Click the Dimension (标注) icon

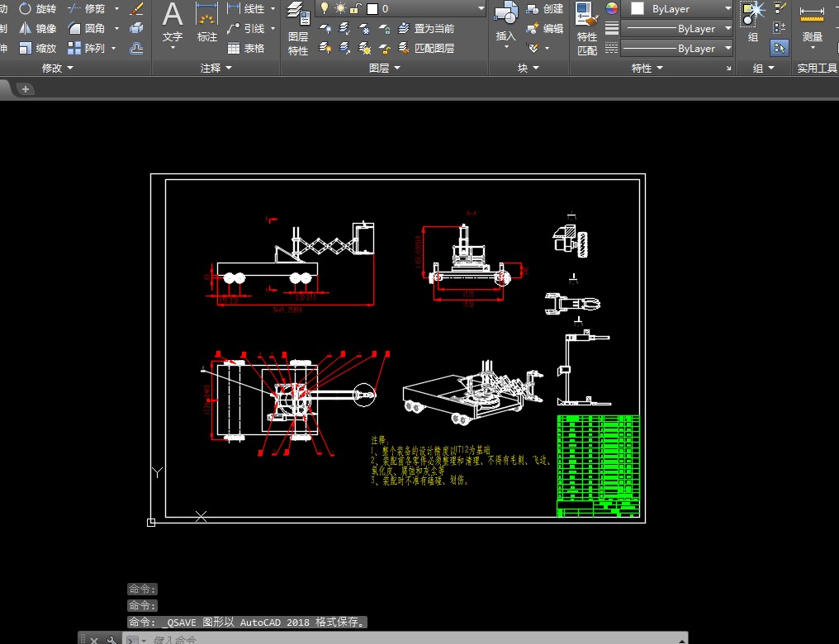click(x=206, y=22)
